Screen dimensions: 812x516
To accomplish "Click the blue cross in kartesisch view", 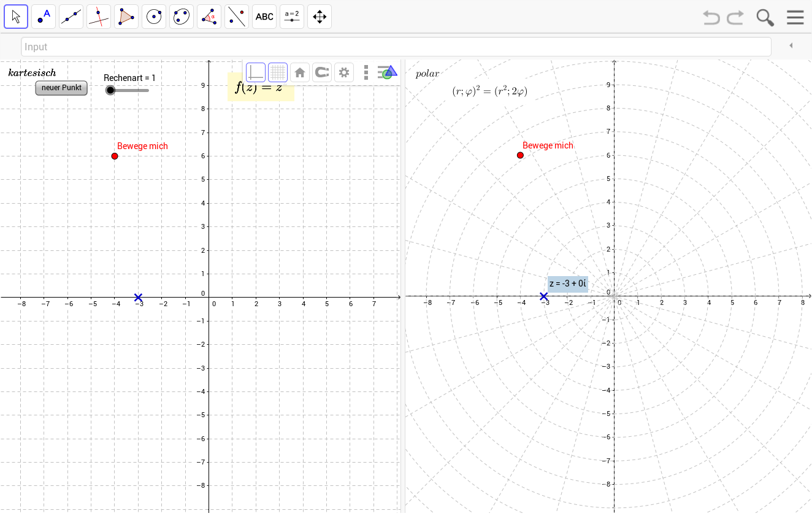I will pyautogui.click(x=138, y=298).
